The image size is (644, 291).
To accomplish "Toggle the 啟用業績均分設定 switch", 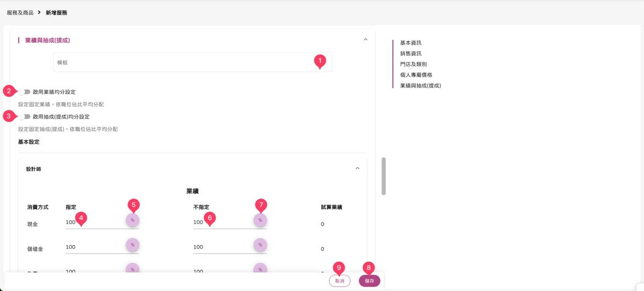I will (x=25, y=92).
